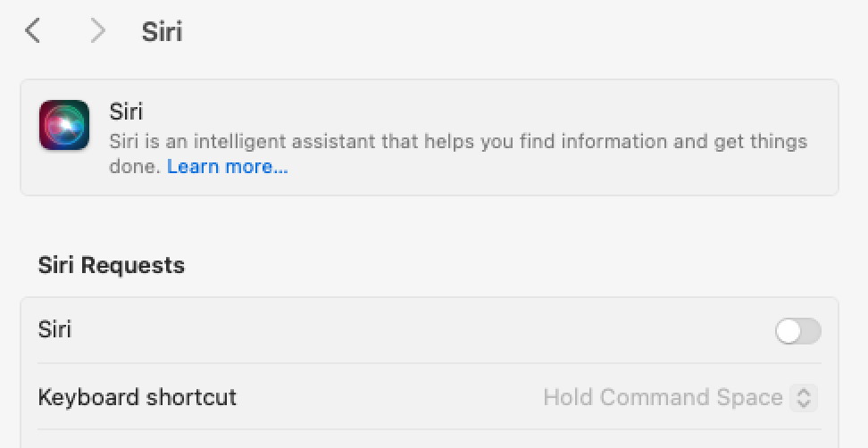Click the Siri Requests section heading
The width and height of the screenshot is (868, 448).
(x=112, y=265)
